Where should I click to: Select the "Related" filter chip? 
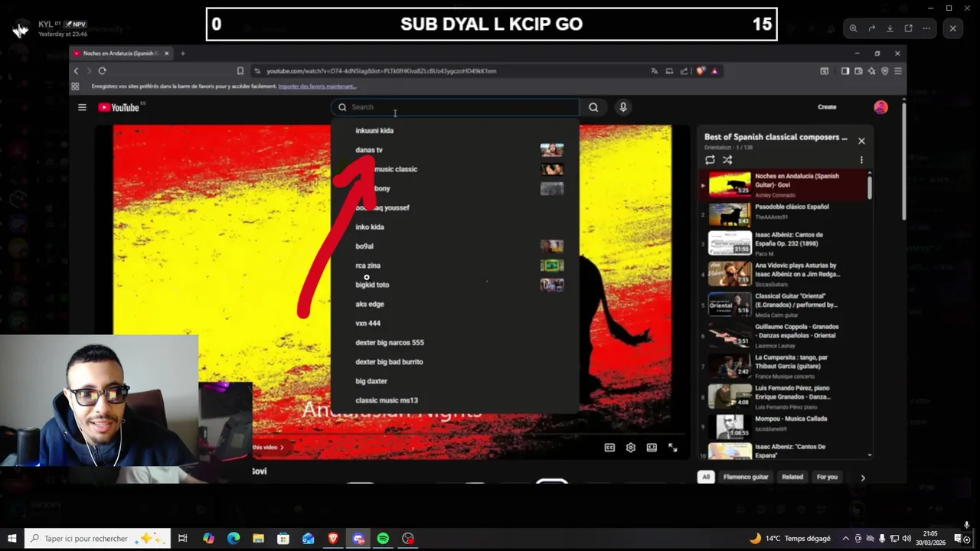coord(792,477)
